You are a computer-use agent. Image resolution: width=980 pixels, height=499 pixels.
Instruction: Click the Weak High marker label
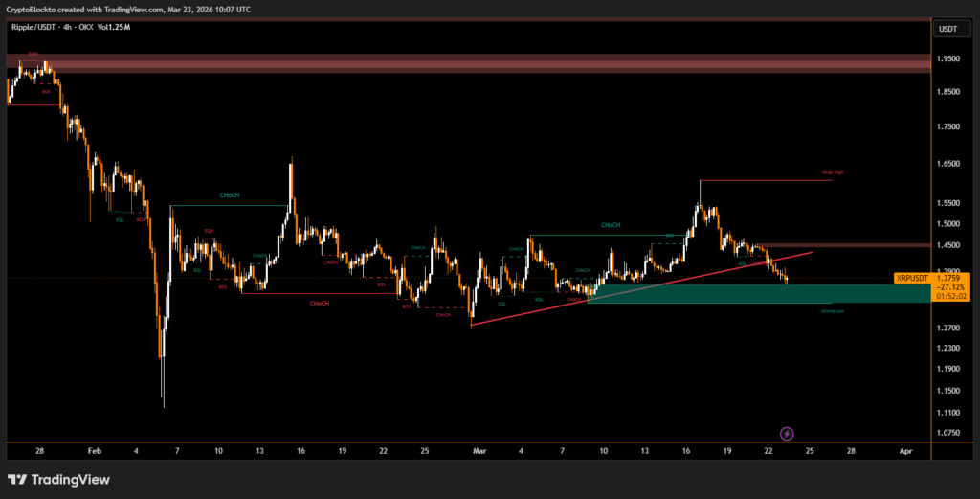point(833,173)
